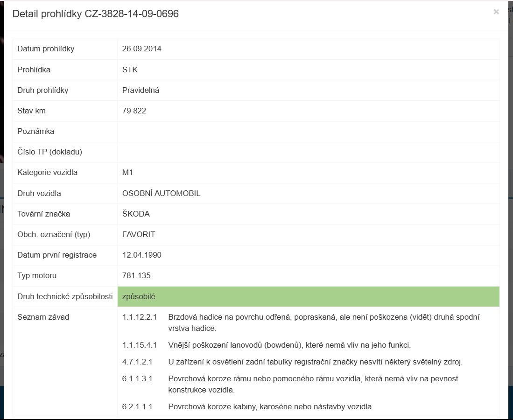513x420 pixels.
Task: Click the OSOBNÍ AUTOMOBIL value
Action: tap(162, 193)
